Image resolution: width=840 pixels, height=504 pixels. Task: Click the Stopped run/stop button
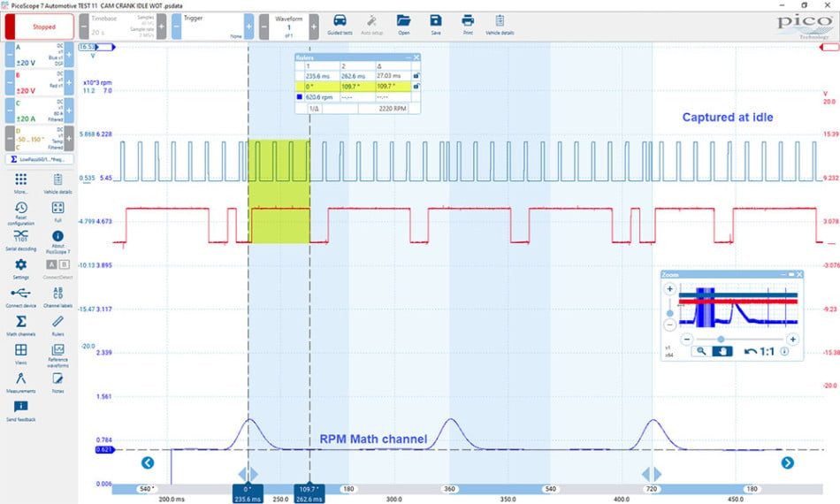click(x=40, y=27)
